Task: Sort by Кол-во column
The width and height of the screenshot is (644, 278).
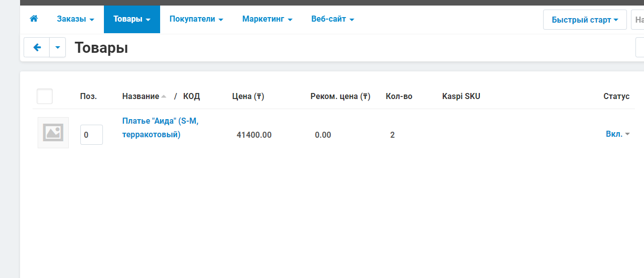Action: click(399, 96)
